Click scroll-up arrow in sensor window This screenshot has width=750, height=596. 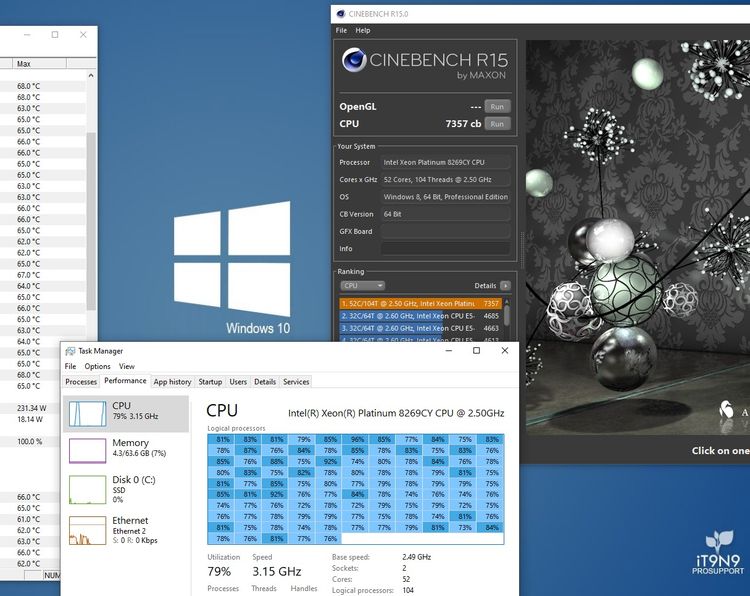[x=91, y=76]
